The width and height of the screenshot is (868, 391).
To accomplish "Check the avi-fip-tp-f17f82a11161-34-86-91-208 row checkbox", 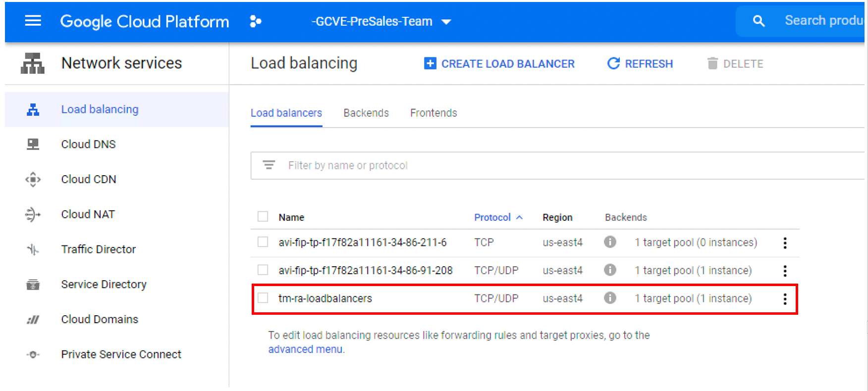I will point(263,270).
